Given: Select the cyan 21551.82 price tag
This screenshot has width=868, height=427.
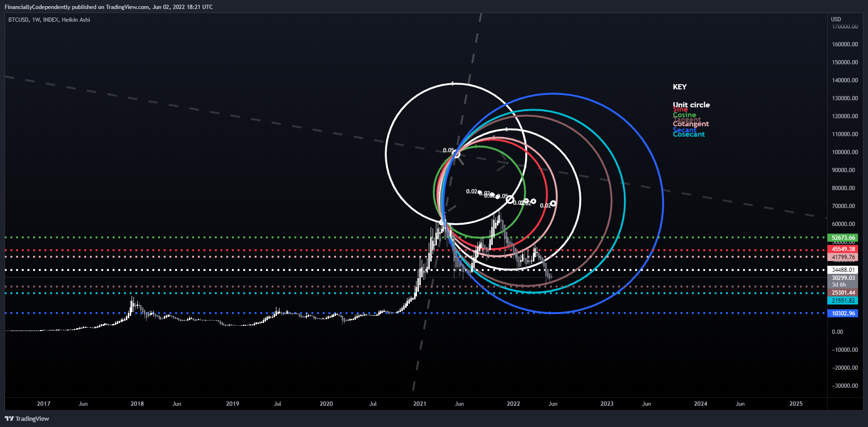Looking at the screenshot, I should (x=842, y=301).
